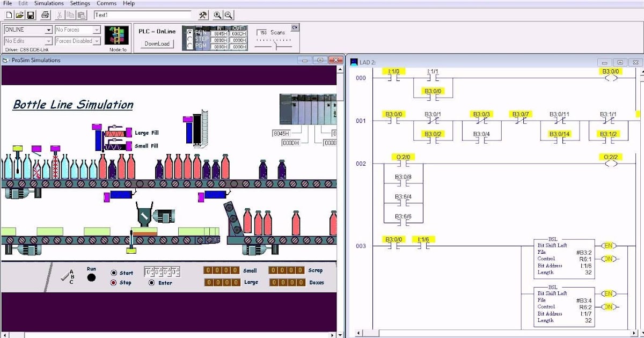Open the Comms menu
The height and width of the screenshot is (338, 644).
[x=106, y=3]
